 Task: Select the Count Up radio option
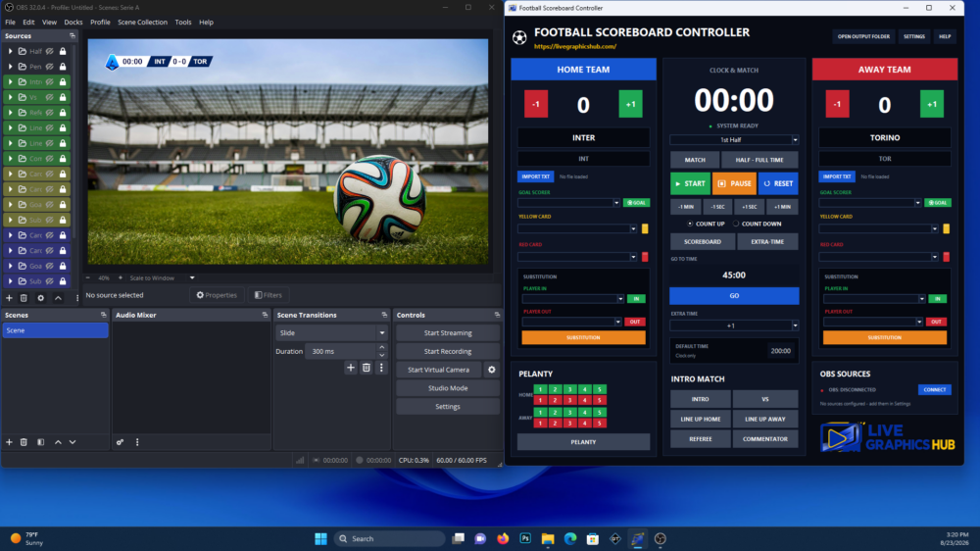coord(690,224)
